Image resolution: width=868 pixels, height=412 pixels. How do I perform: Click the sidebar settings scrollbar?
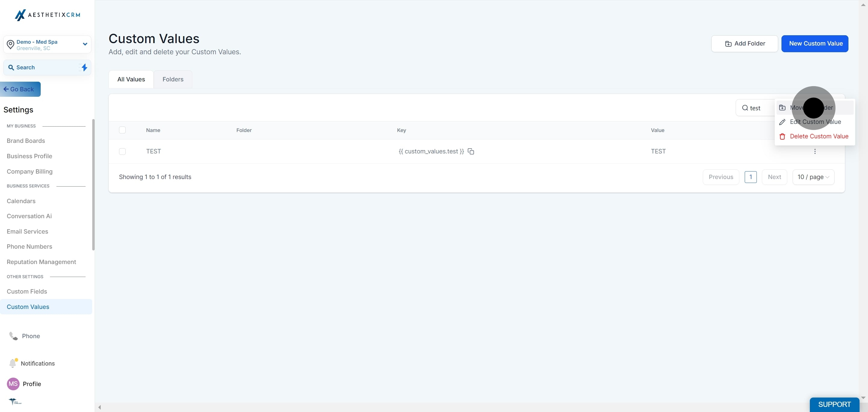coord(93,185)
